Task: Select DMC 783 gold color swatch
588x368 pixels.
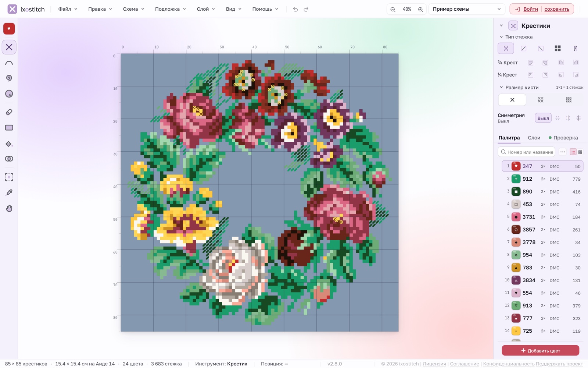Action: pos(516,268)
